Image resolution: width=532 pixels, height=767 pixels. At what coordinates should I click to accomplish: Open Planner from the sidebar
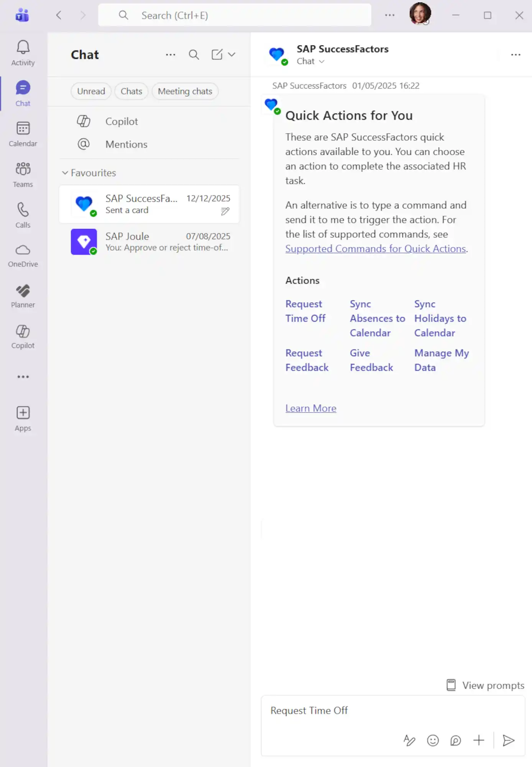pyautogui.click(x=23, y=296)
